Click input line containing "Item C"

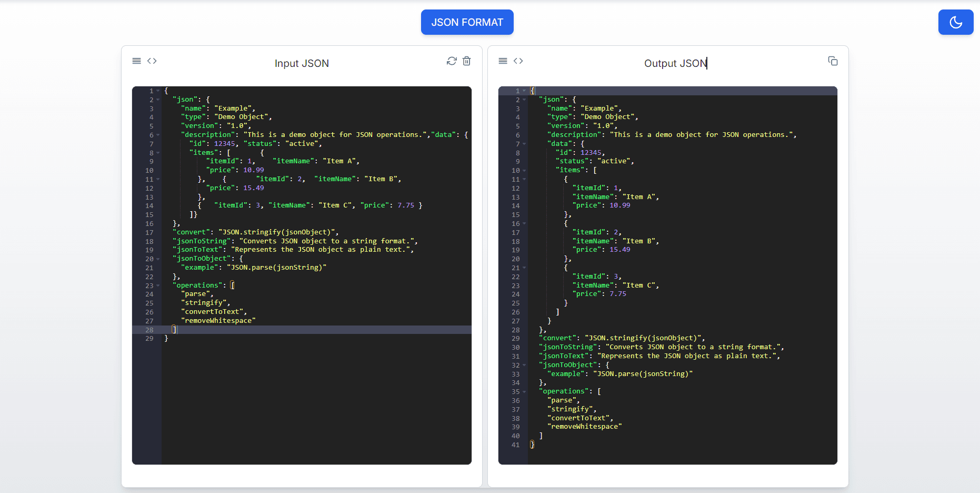point(310,205)
